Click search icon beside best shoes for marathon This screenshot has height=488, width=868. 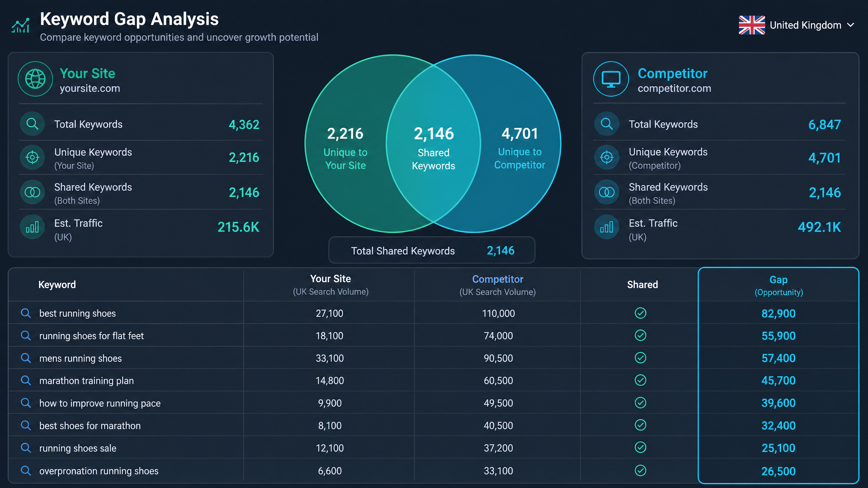pos(26,425)
